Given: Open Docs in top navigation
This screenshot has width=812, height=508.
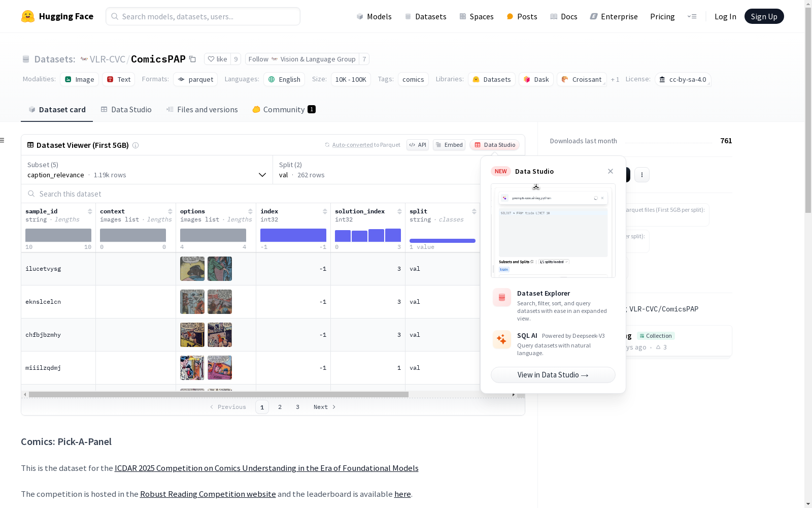Looking at the screenshot, I should (564, 16).
